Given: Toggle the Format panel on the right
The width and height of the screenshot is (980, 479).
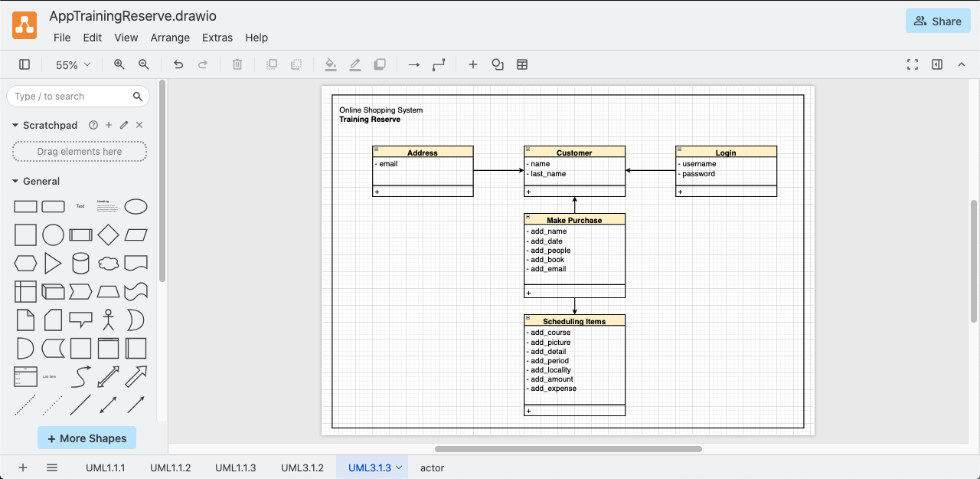Looking at the screenshot, I should [x=937, y=65].
